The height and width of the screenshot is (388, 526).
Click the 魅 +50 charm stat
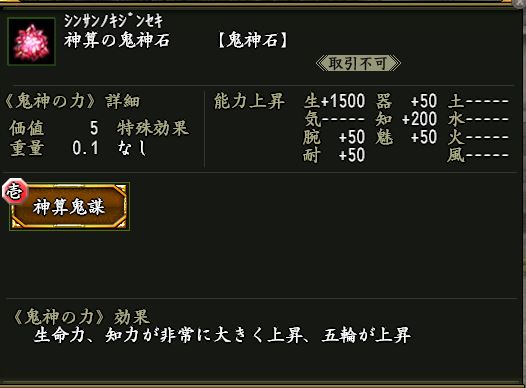406,137
